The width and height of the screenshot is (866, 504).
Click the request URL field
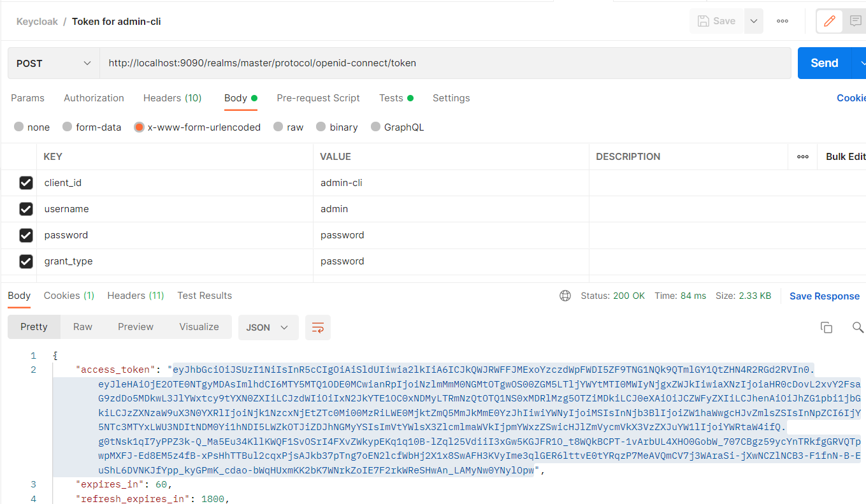pos(445,63)
